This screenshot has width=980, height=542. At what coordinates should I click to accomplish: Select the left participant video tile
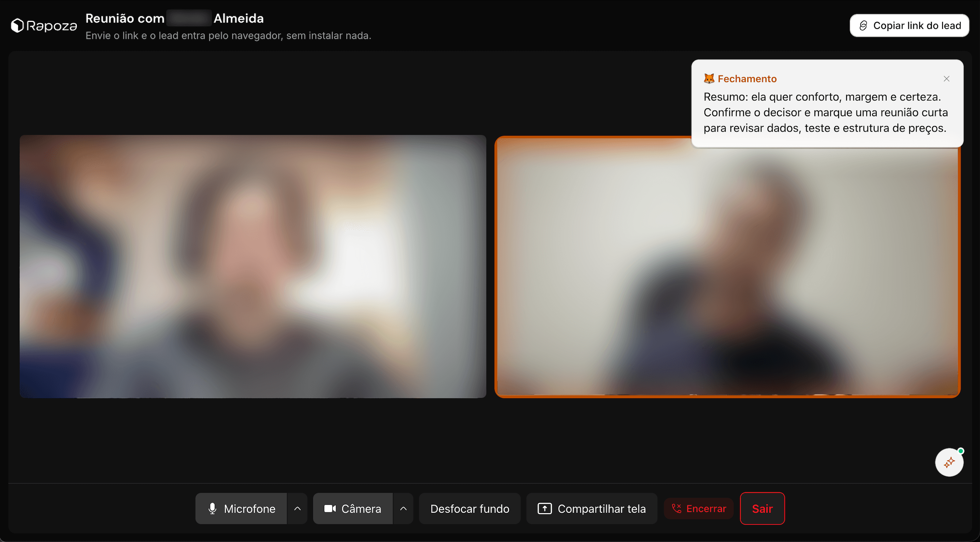point(253,267)
